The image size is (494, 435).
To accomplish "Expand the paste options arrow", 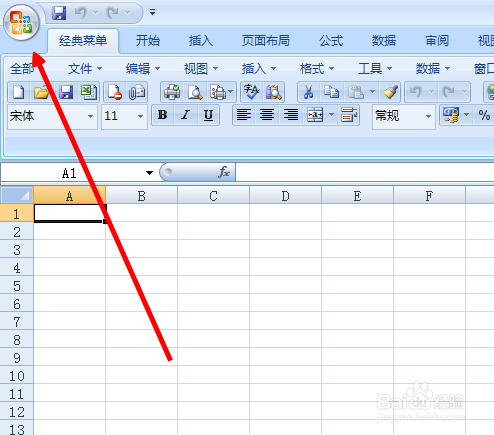I will pyautogui.click(x=372, y=92).
